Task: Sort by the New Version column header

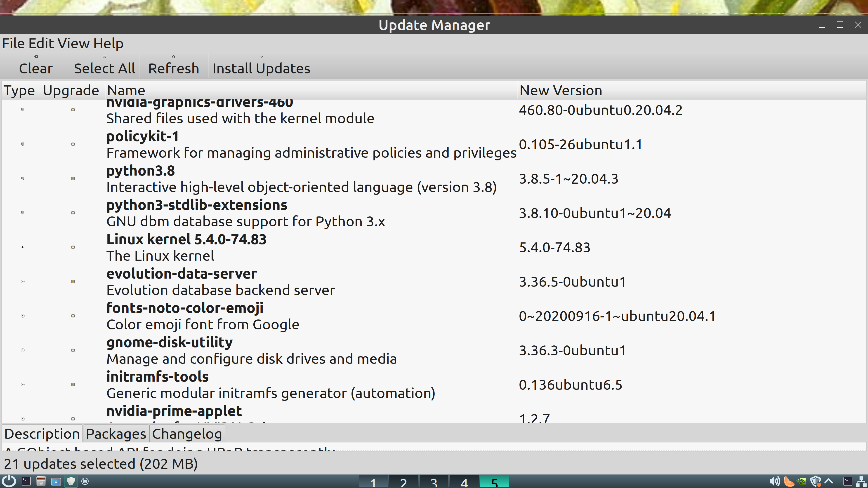Action: (692, 90)
